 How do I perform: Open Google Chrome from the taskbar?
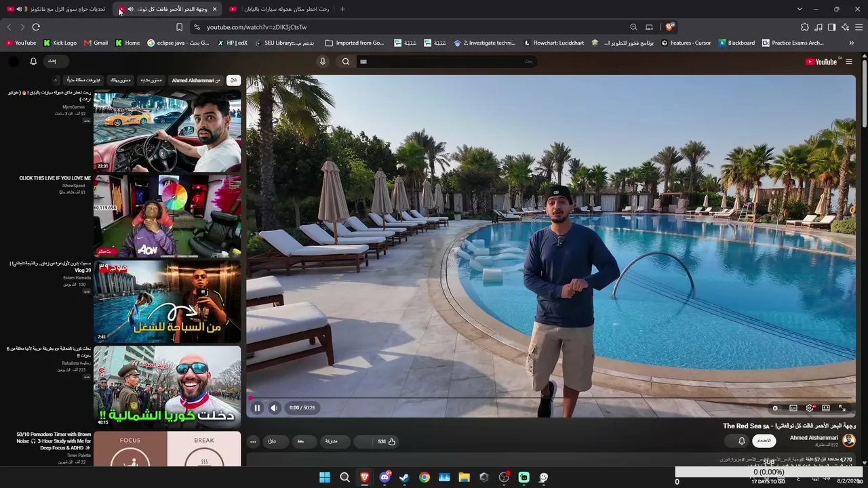click(x=424, y=477)
